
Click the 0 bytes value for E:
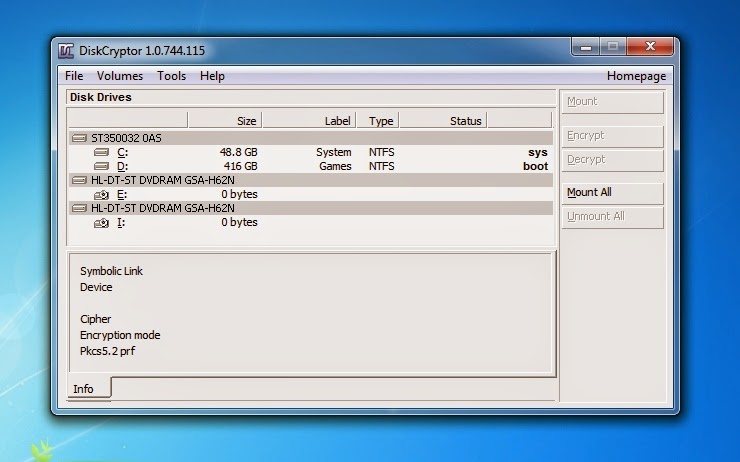point(239,194)
